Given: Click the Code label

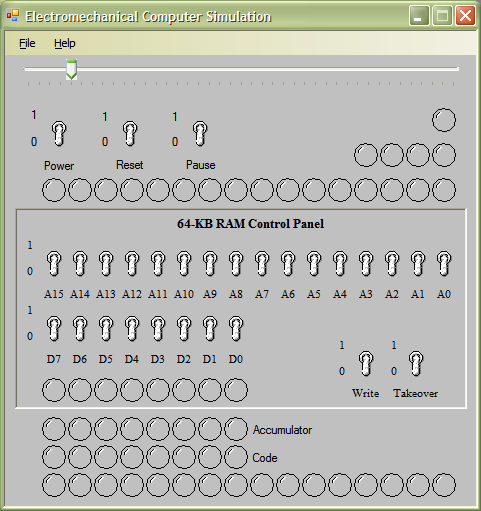Looking at the screenshot, I should tap(265, 458).
